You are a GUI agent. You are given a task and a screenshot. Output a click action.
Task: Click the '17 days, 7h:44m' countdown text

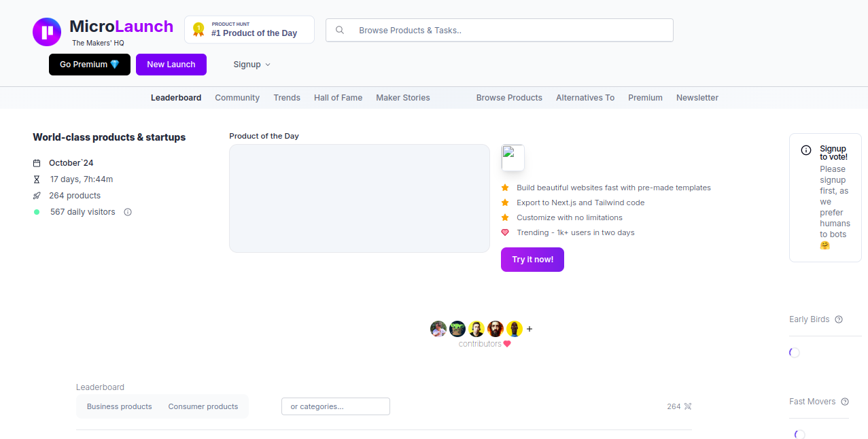click(82, 179)
